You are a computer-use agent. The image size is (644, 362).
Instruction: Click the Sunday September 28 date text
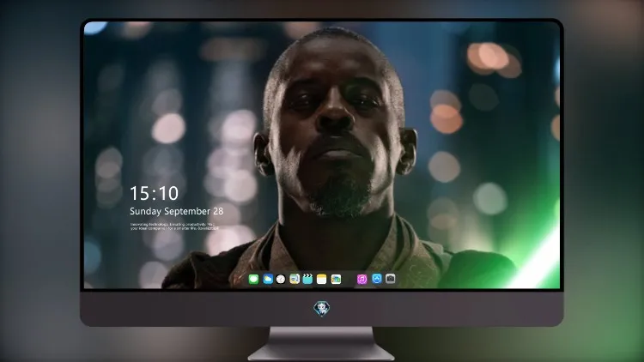point(177,211)
